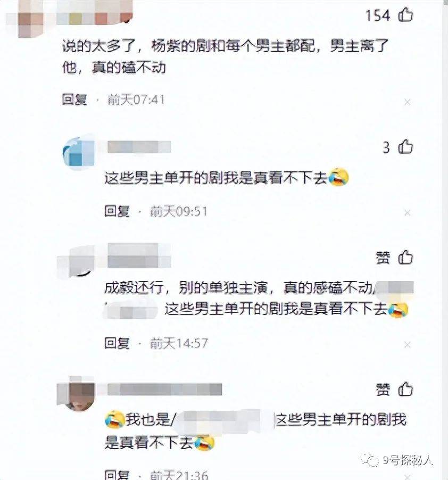Image resolution: width=448 pixels, height=480 pixels.
Task: Open the blue wave avatar profile
Action: click(x=79, y=151)
